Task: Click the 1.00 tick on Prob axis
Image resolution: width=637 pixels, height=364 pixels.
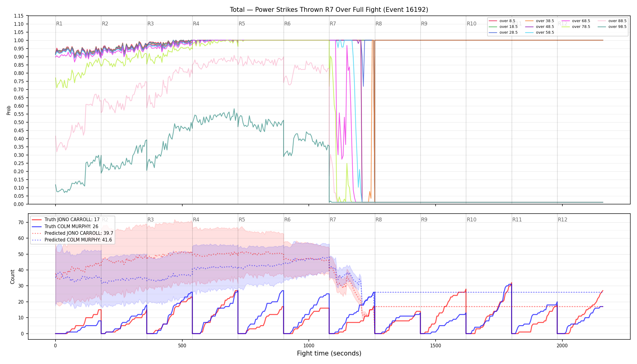Action: point(19,40)
